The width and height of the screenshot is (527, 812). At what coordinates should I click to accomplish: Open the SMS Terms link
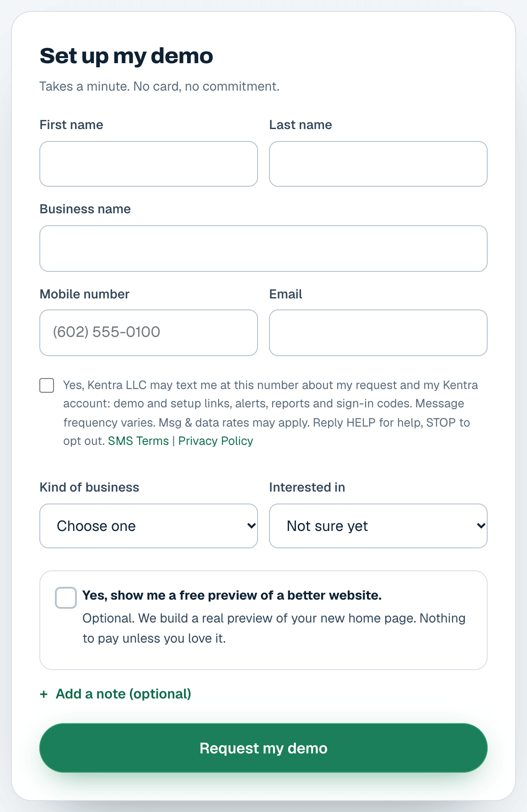pos(138,441)
